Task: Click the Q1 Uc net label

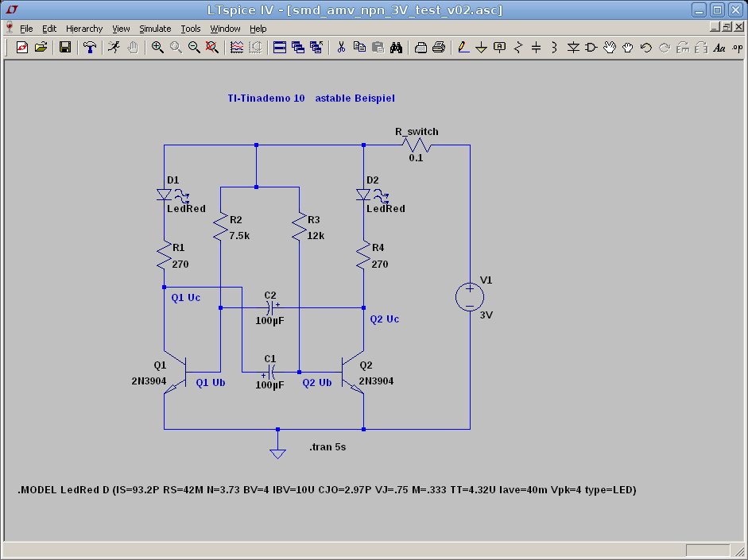Action: 185,298
